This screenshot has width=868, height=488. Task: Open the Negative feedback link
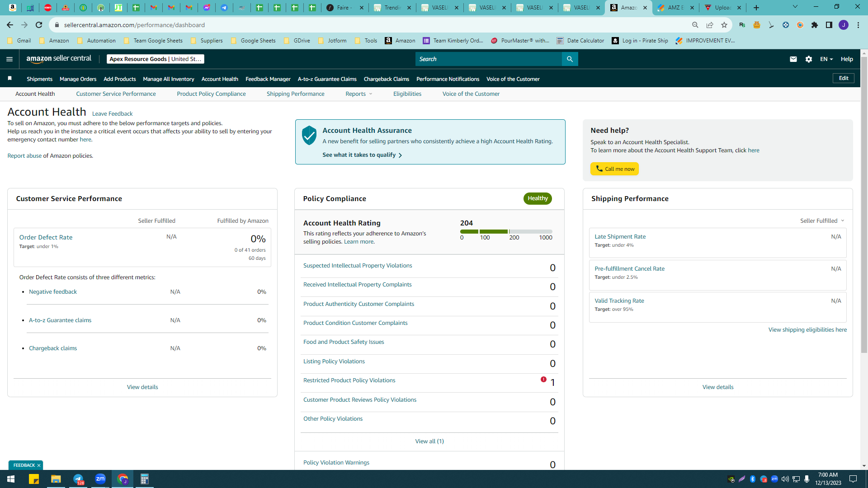(53, 292)
